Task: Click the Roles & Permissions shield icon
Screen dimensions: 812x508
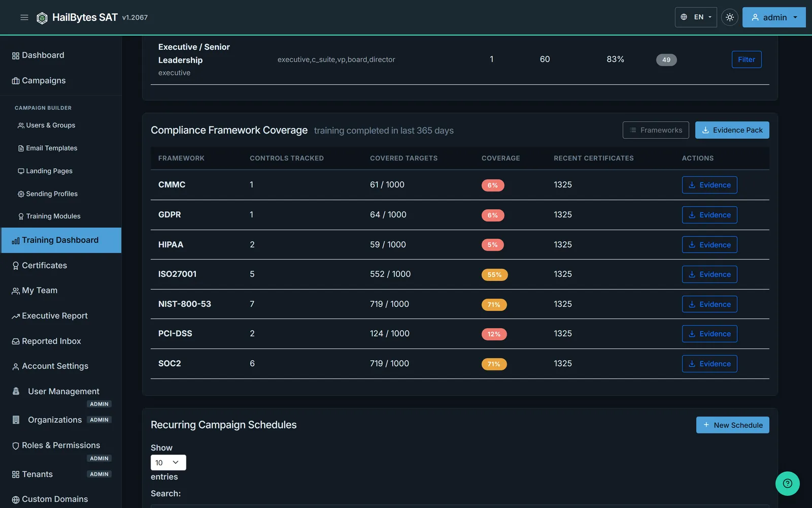Action: click(x=16, y=446)
